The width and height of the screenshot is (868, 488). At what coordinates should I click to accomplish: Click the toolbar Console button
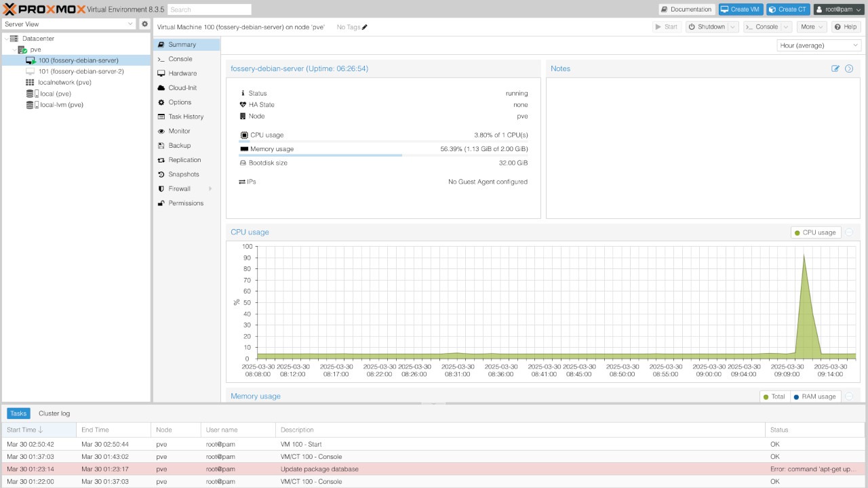coord(762,27)
